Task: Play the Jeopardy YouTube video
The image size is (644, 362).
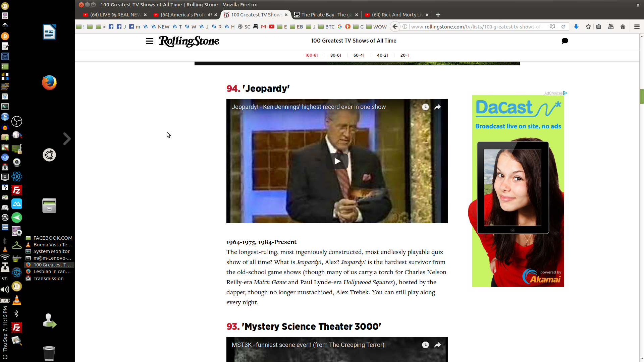Action: [337, 161]
